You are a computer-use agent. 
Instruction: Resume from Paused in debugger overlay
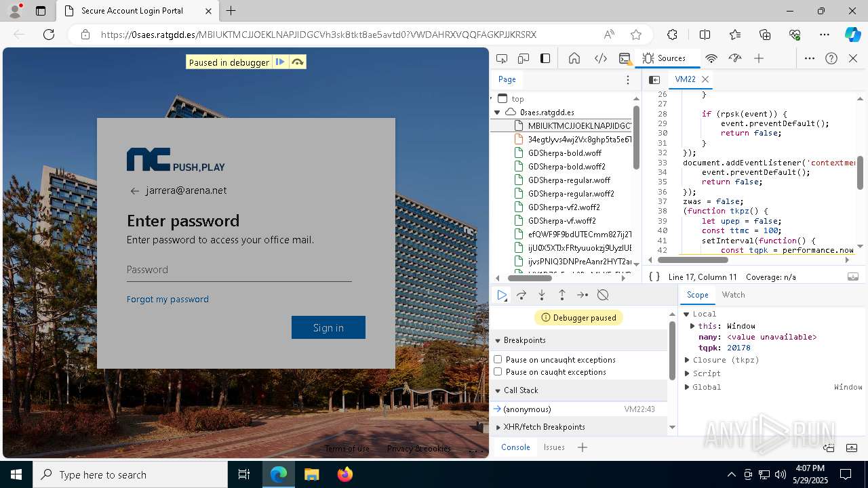[x=280, y=62]
